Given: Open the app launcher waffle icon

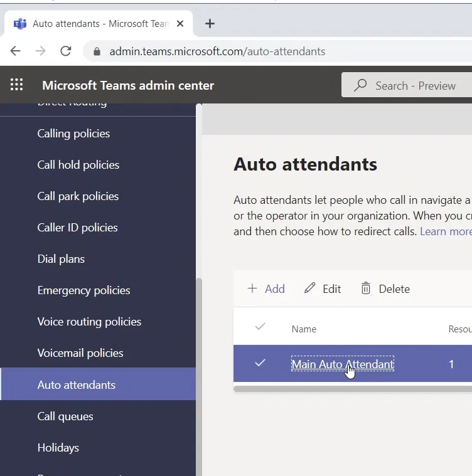Looking at the screenshot, I should tap(17, 85).
